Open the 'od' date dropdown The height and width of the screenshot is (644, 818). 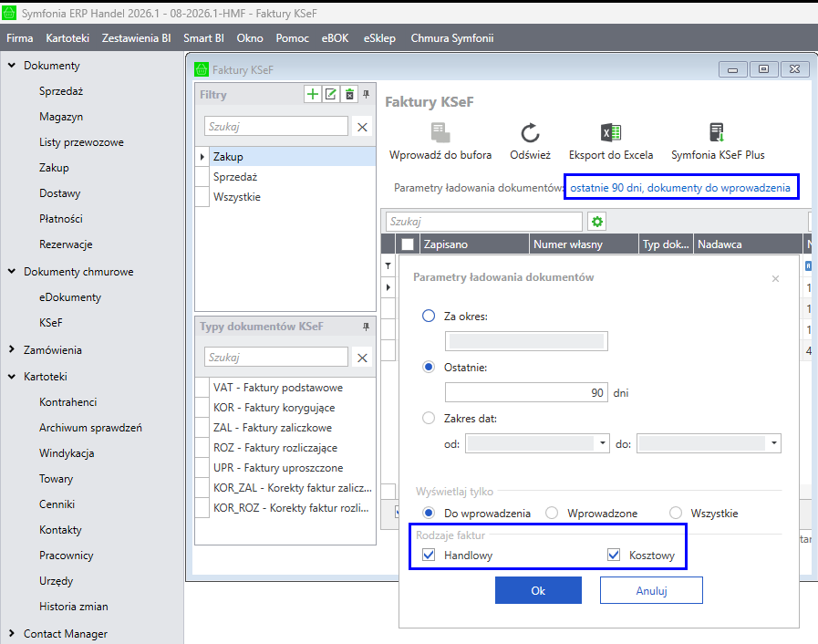603,444
